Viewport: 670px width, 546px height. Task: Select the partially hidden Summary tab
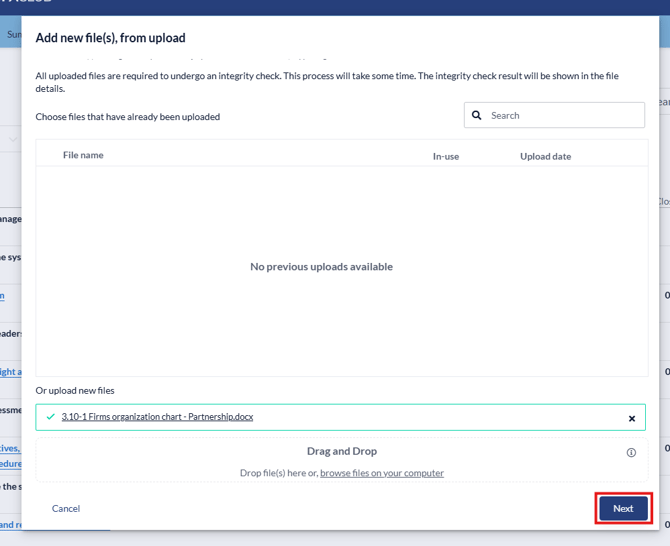point(14,34)
